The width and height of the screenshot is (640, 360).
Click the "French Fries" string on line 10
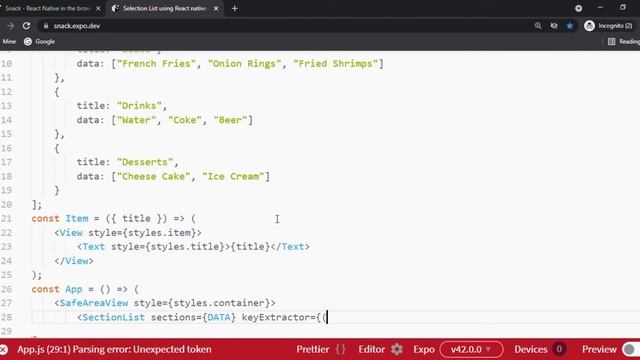point(157,64)
